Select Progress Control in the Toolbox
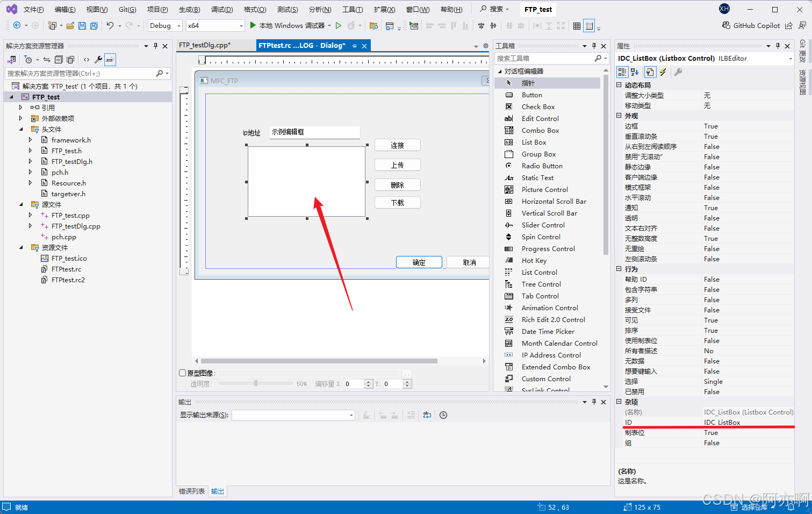Viewport: 812px width, 514px height. click(x=548, y=249)
